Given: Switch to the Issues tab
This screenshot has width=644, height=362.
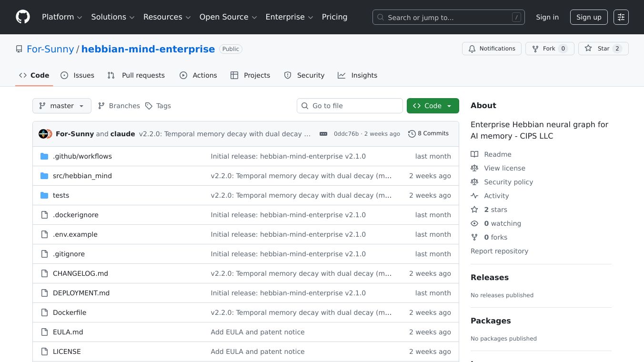Looking at the screenshot, I should [78, 75].
